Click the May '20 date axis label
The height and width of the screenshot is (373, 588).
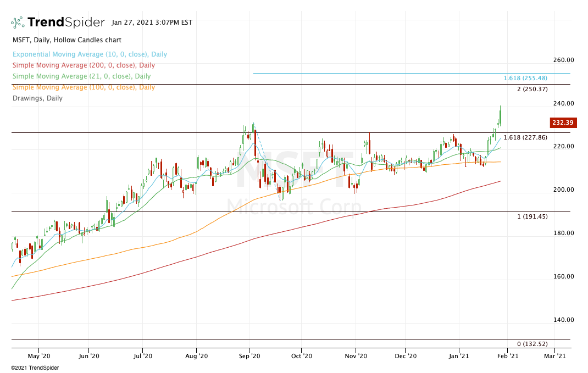(x=39, y=356)
